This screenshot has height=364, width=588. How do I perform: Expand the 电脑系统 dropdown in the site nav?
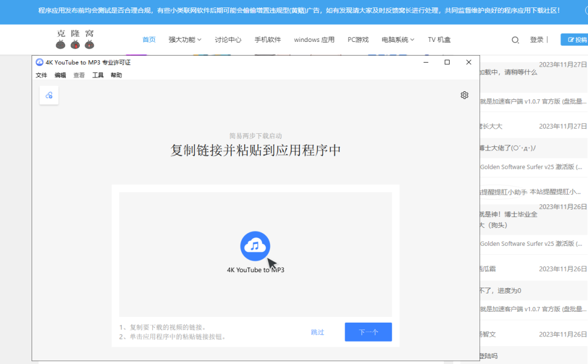398,40
